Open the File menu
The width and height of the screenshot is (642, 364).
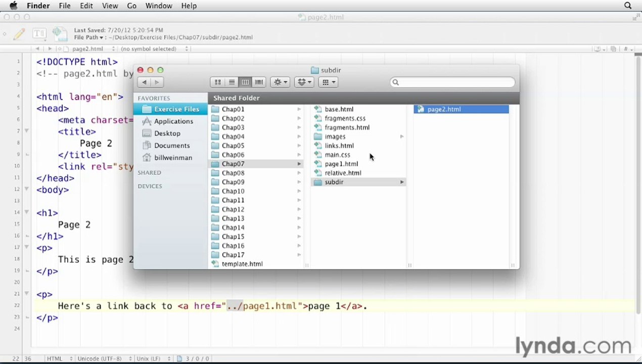(65, 6)
